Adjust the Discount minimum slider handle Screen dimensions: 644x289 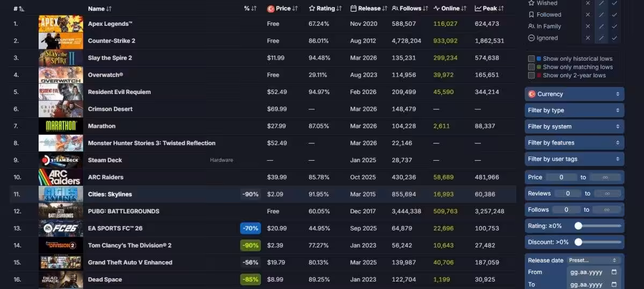click(579, 242)
